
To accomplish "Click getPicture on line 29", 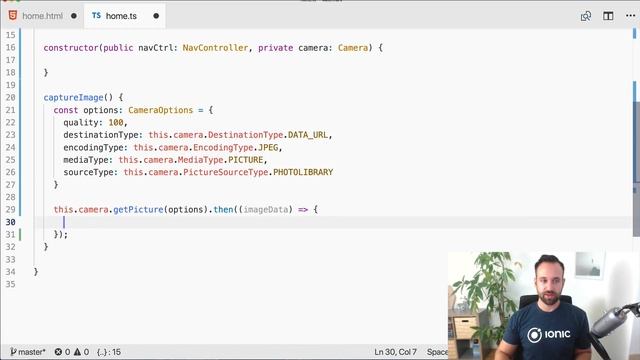I will click(138, 209).
